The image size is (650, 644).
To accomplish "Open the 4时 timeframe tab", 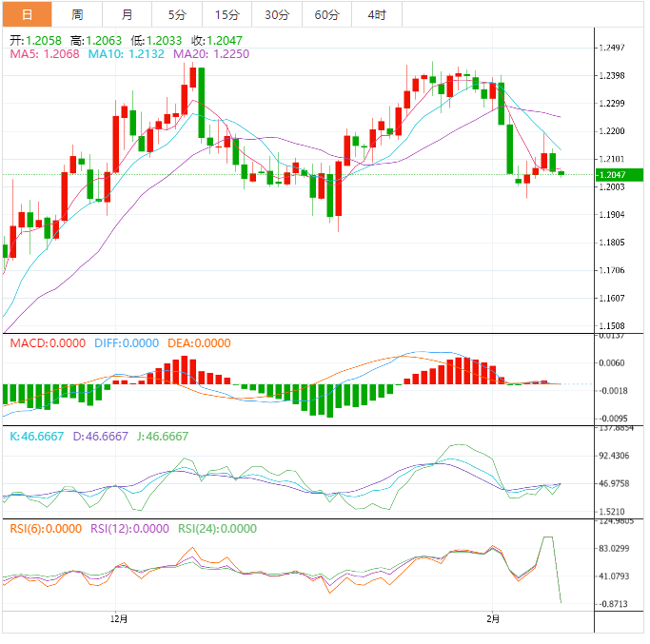I will click(376, 14).
